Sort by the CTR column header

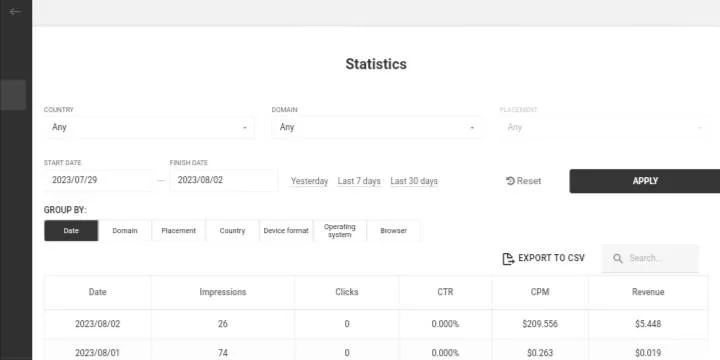(445, 292)
